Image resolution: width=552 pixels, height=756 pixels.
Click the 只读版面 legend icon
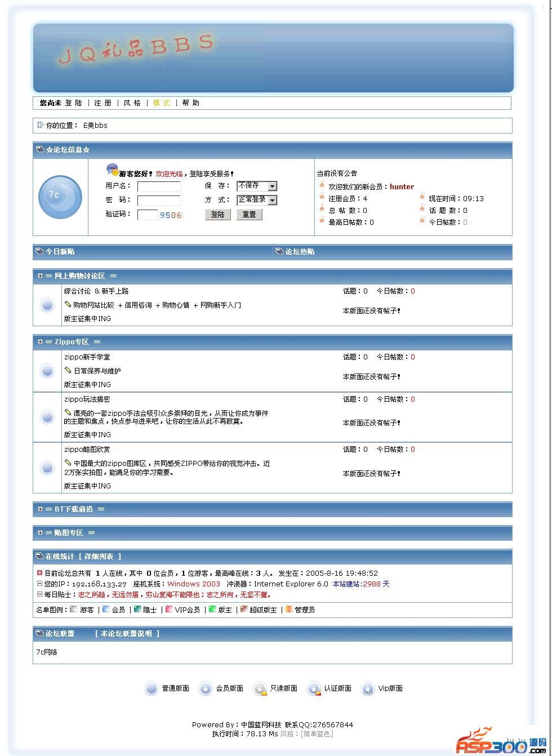260,688
